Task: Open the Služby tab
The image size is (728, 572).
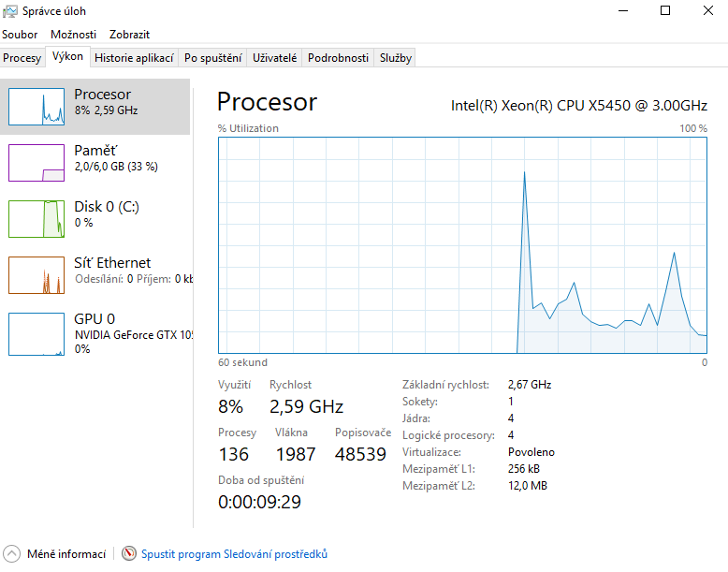Action: [395, 58]
